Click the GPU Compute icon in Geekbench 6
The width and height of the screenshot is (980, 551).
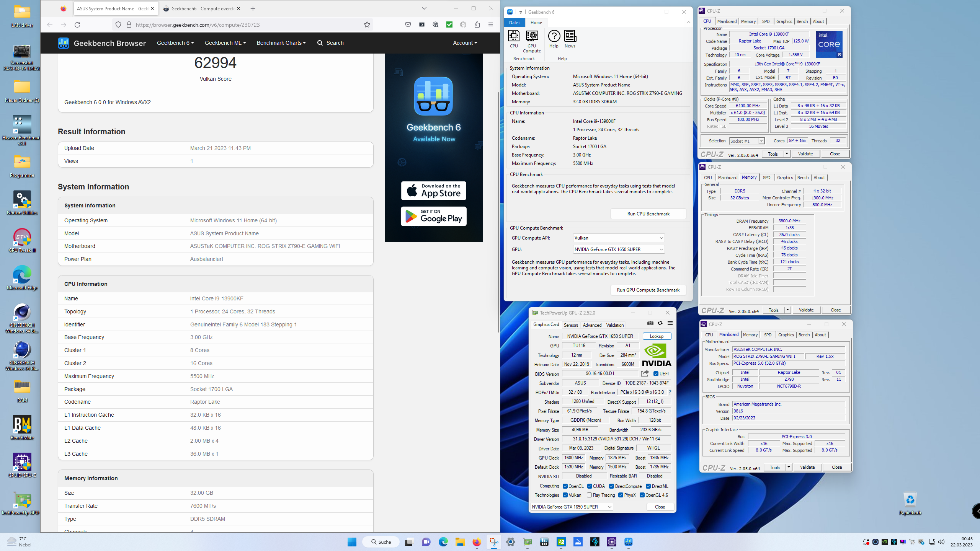(x=532, y=42)
